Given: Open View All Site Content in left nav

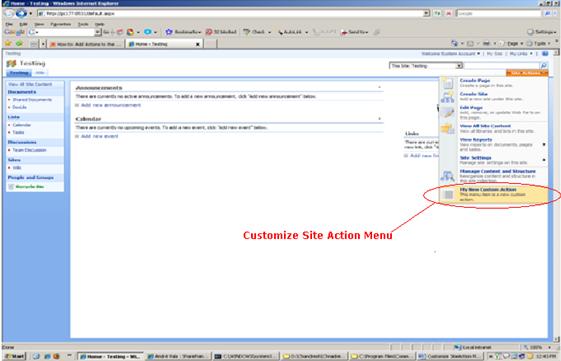Looking at the screenshot, I should (30, 84).
